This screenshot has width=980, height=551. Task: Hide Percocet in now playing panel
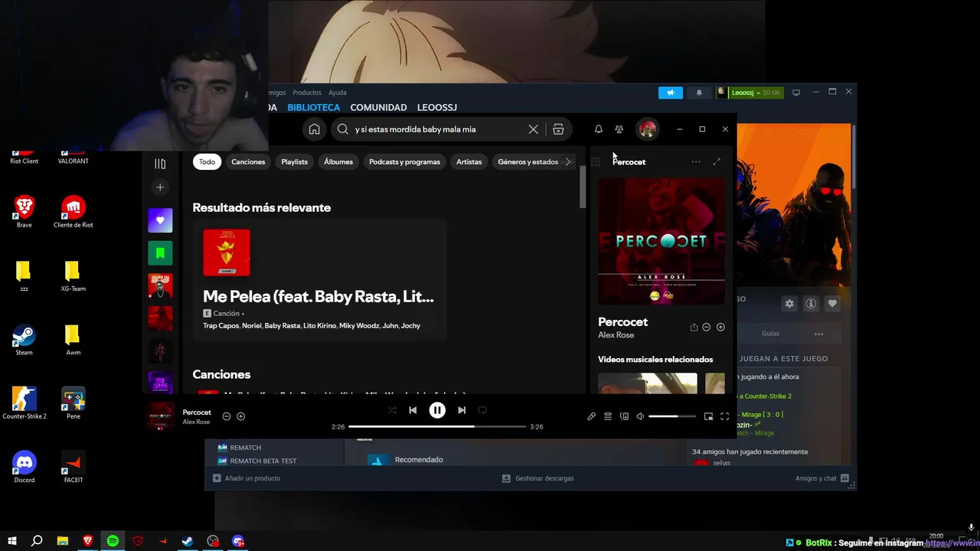click(x=707, y=327)
